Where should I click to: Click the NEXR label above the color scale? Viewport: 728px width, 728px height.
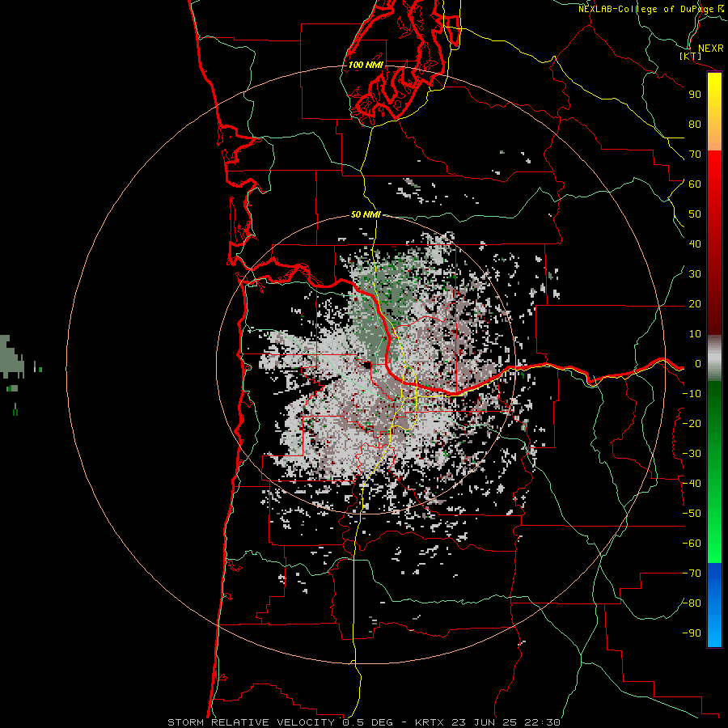click(x=710, y=49)
